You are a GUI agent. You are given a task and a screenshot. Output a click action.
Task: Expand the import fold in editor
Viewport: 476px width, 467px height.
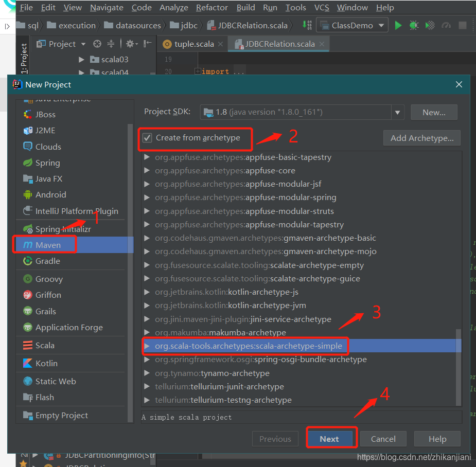(x=198, y=71)
